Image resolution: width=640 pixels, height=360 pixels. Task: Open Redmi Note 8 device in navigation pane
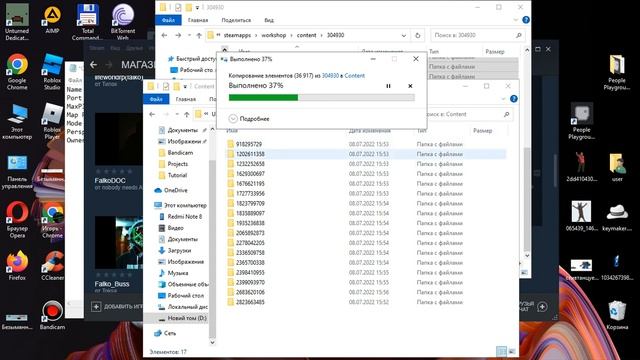pyautogui.click(x=184, y=217)
